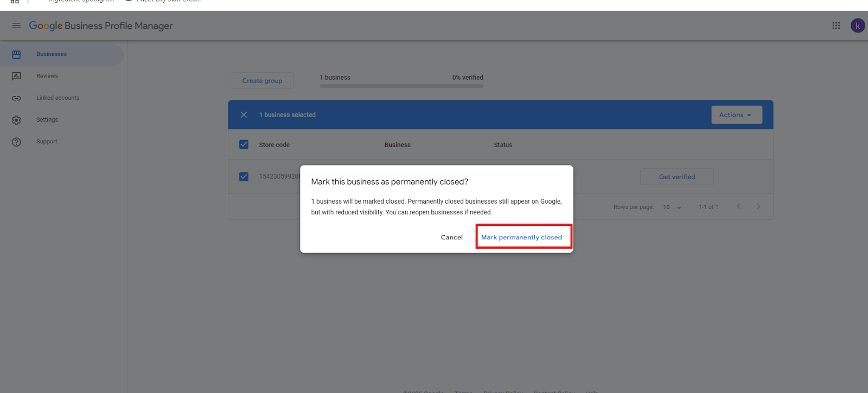Image resolution: width=868 pixels, height=393 pixels.
Task: Click the '0% verified' label
Action: tap(468, 78)
